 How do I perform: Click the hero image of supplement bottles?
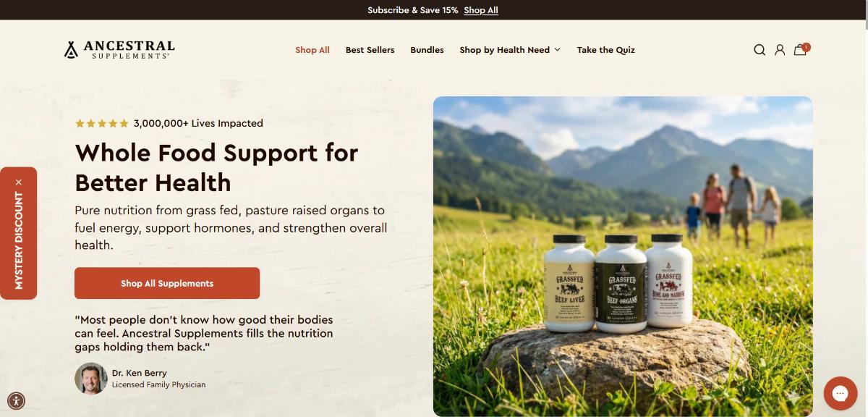[x=623, y=256]
